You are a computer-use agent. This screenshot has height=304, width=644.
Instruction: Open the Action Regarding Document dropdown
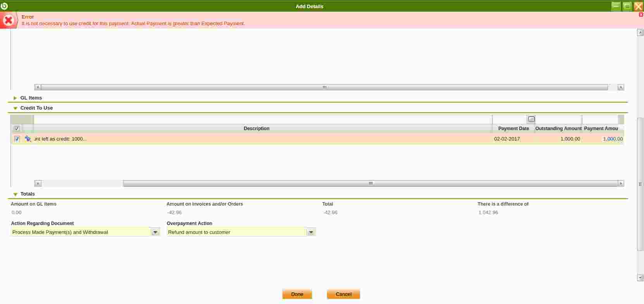tap(155, 232)
